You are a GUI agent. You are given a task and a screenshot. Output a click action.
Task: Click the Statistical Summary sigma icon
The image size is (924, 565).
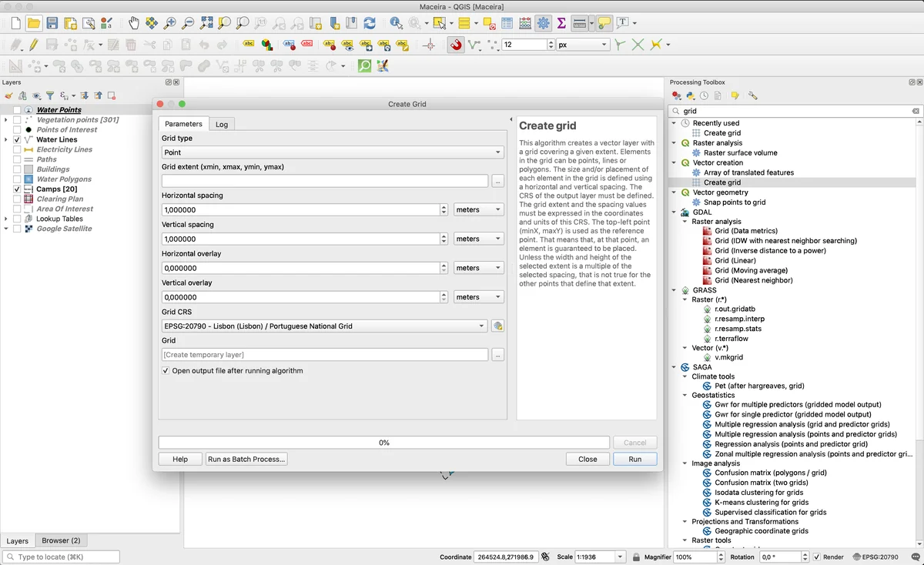click(x=561, y=23)
